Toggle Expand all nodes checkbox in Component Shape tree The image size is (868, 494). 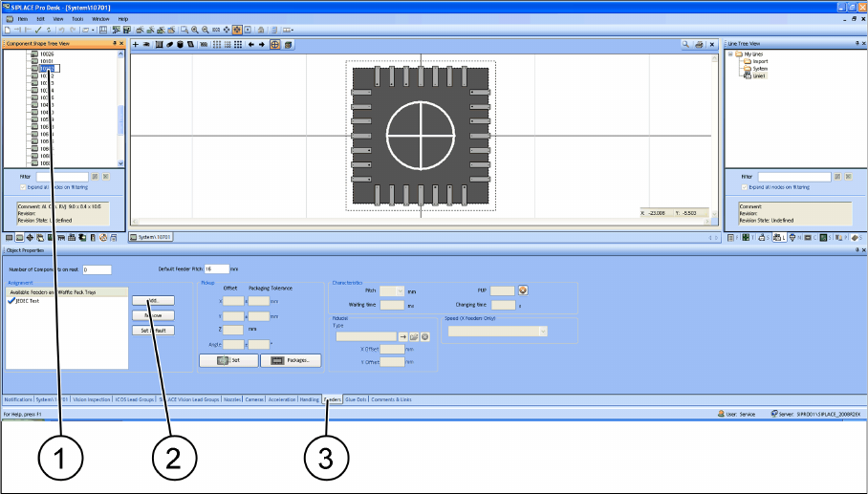point(22,187)
